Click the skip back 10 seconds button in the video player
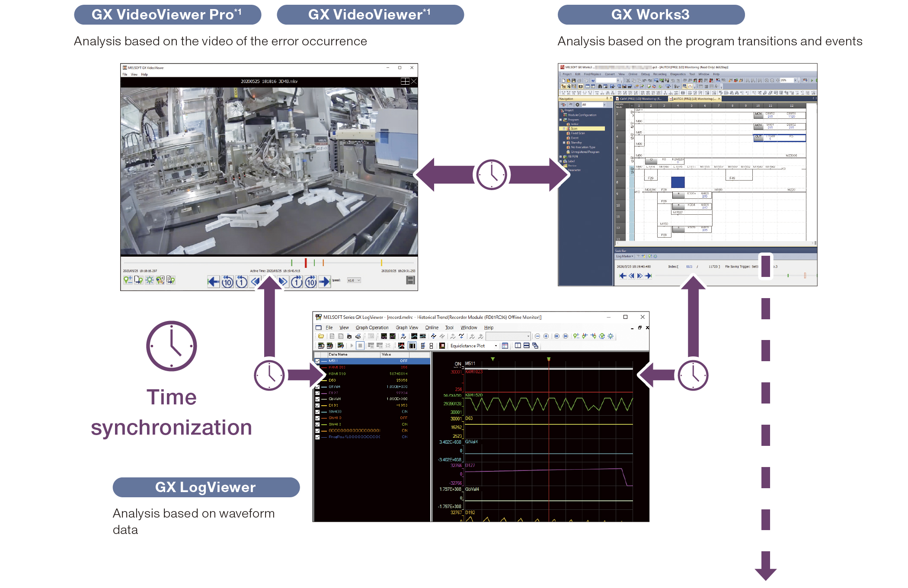 pyautogui.click(x=227, y=282)
